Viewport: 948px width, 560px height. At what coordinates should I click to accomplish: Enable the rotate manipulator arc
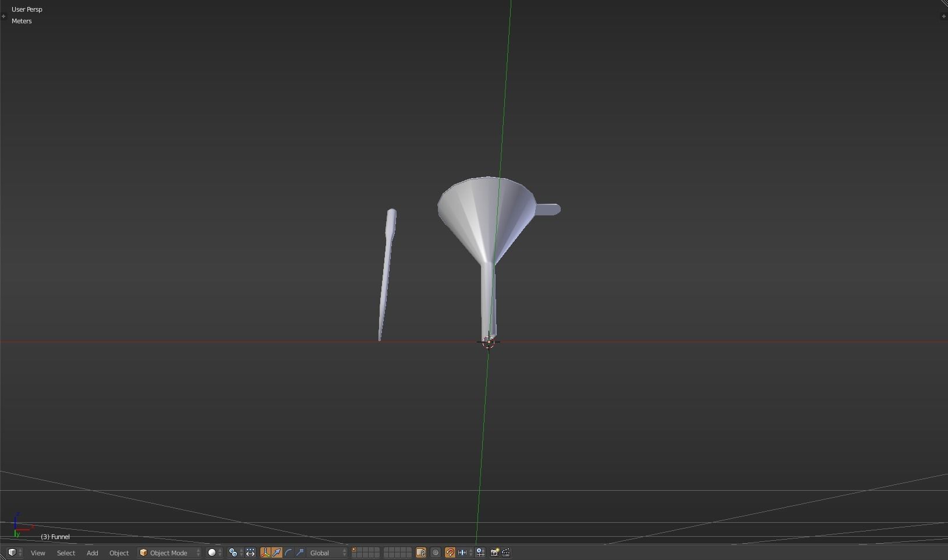(x=288, y=552)
